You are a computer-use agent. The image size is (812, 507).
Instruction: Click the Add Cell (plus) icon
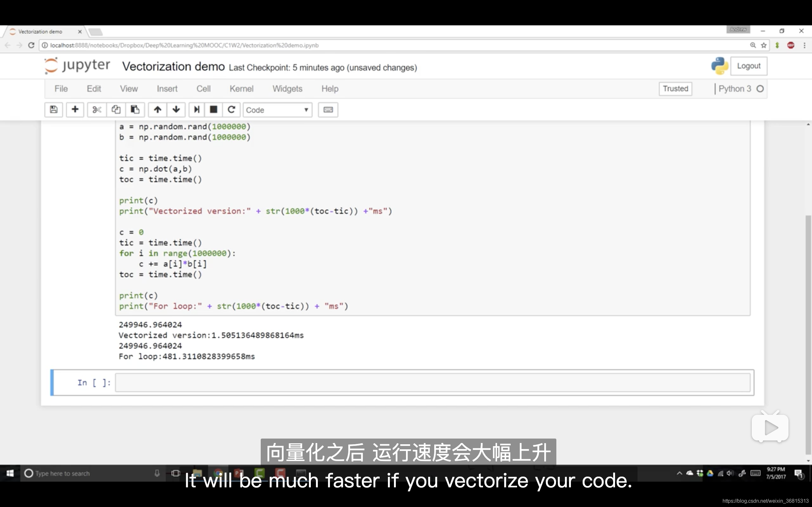point(74,110)
